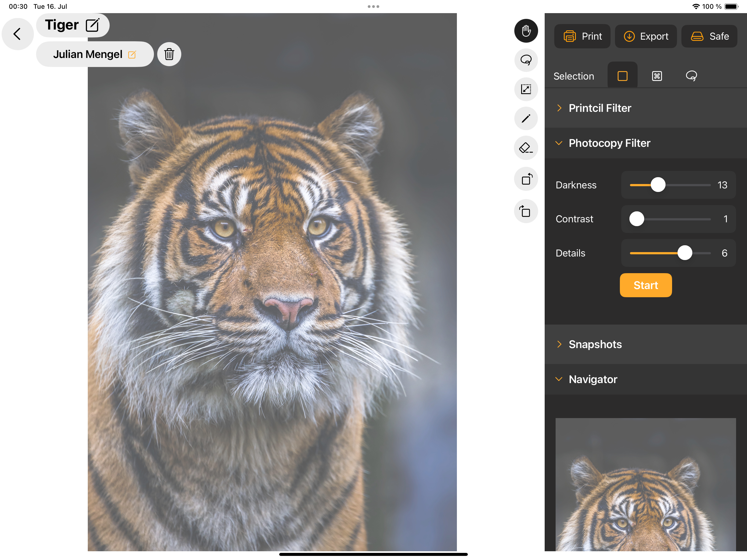The height and width of the screenshot is (560, 747).
Task: Choose lasso selection mode
Action: click(x=691, y=76)
